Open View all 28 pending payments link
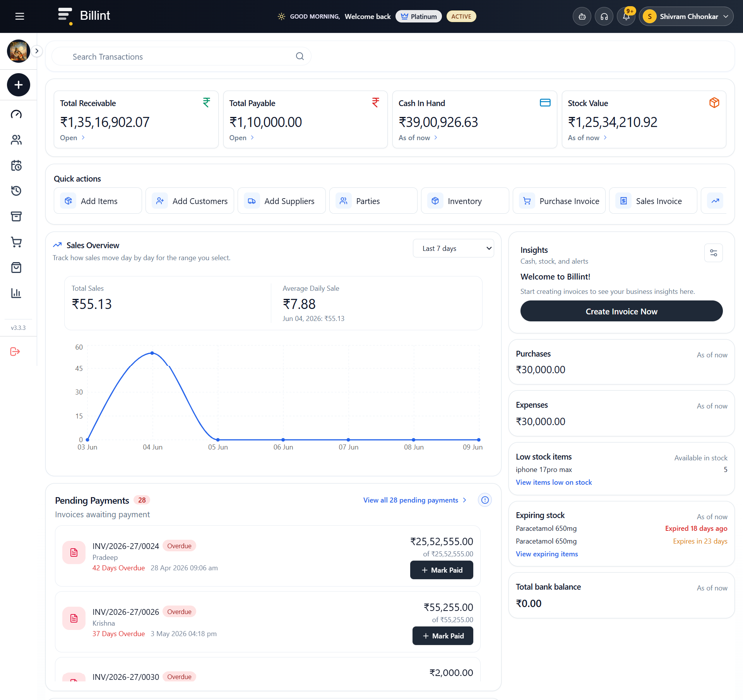Viewport: 743px width, 700px height. click(414, 500)
